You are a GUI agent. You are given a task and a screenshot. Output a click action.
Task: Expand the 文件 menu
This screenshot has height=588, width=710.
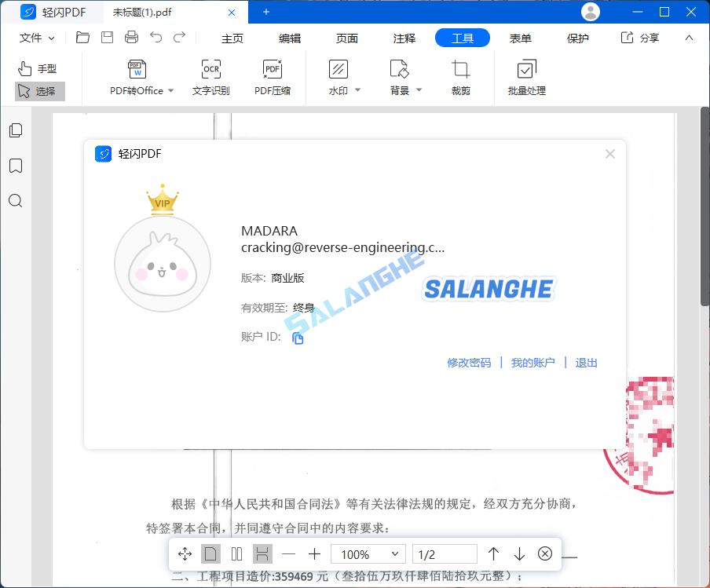(x=37, y=38)
